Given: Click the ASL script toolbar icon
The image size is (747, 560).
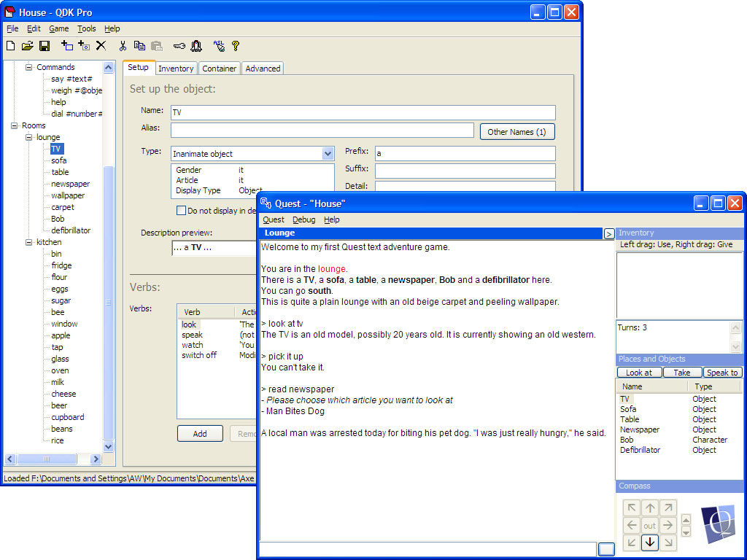Looking at the screenshot, I should click(x=219, y=46).
